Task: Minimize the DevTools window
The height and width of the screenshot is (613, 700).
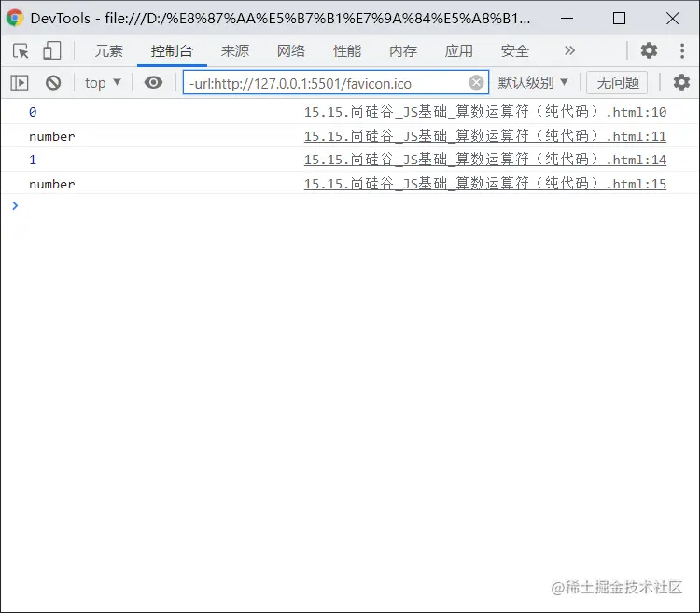Action: (x=567, y=19)
